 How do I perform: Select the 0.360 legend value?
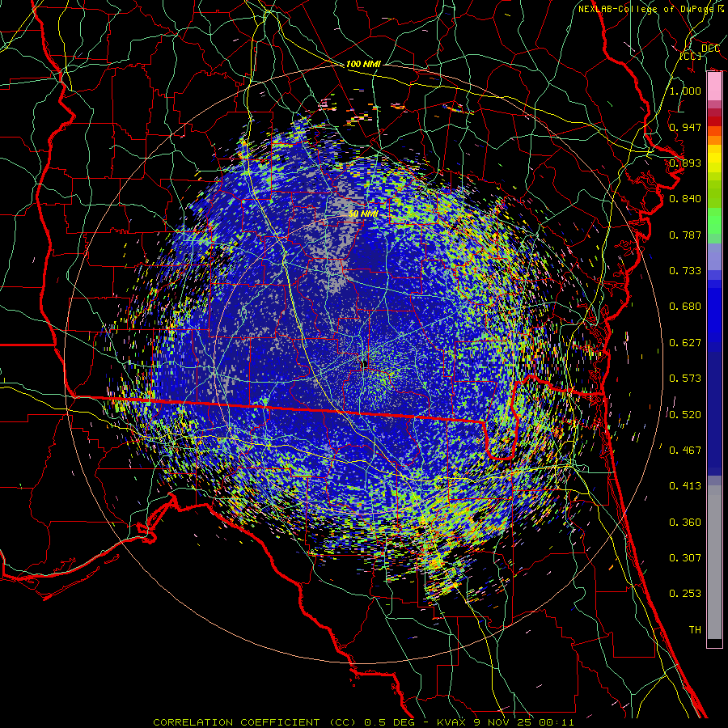point(685,522)
